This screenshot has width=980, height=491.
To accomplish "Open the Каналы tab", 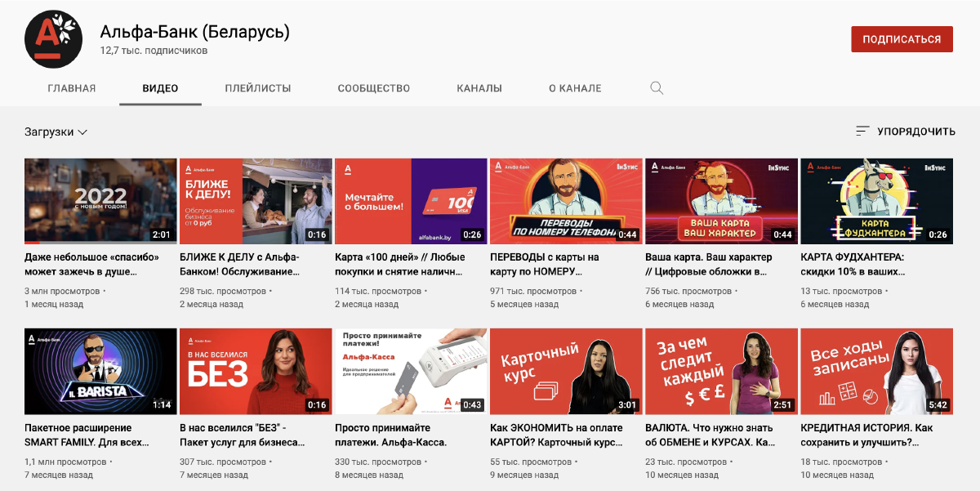I will pos(479,88).
